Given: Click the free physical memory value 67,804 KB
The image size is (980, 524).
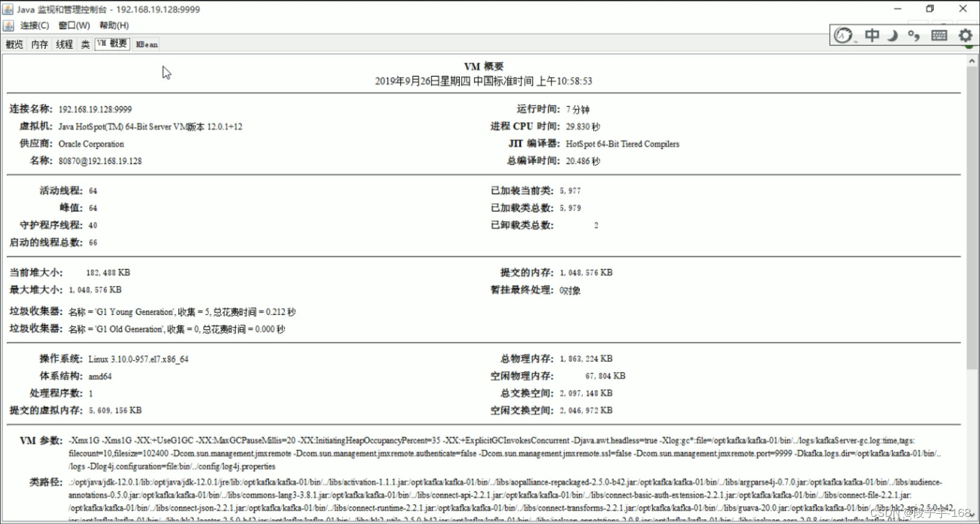Looking at the screenshot, I should click(x=605, y=376).
